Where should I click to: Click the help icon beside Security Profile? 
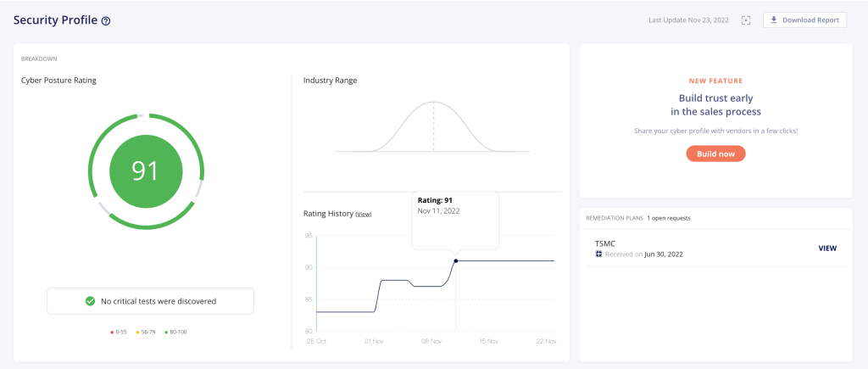106,20
